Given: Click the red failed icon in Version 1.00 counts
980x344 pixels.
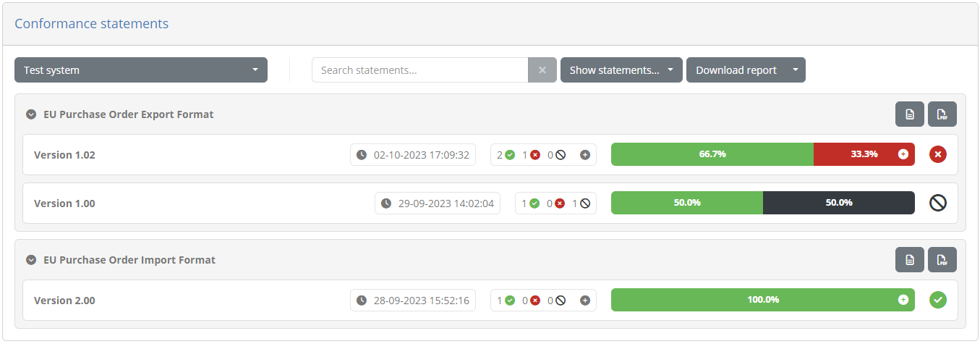Looking at the screenshot, I should [560, 204].
